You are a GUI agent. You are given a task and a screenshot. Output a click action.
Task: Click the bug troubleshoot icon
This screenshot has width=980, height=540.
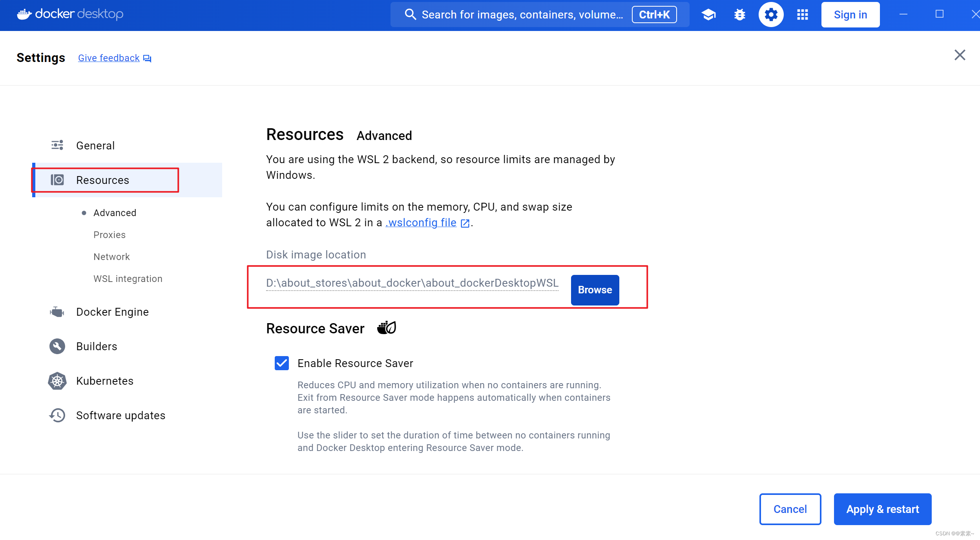coord(739,15)
